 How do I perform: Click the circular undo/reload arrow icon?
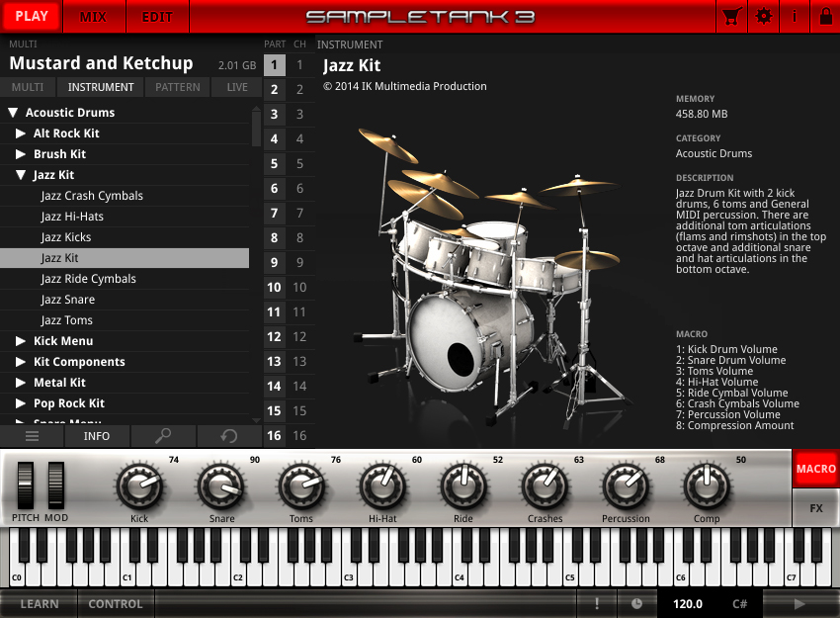pos(228,436)
